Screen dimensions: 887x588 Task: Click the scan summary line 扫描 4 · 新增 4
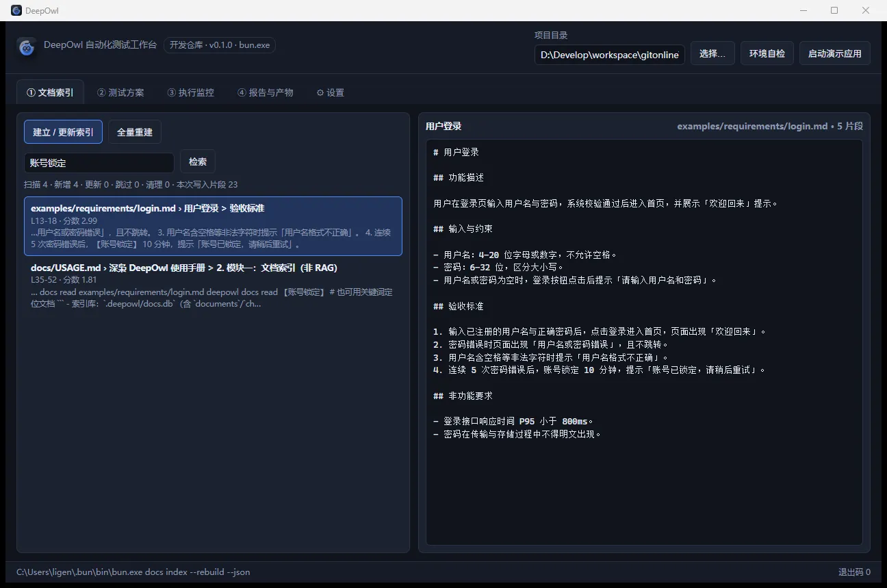131,184
